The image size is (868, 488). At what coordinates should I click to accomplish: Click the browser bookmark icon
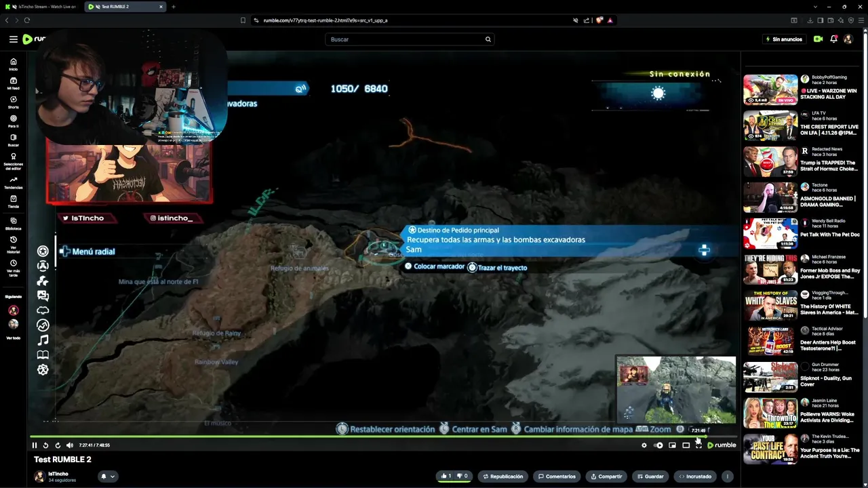coord(243,20)
